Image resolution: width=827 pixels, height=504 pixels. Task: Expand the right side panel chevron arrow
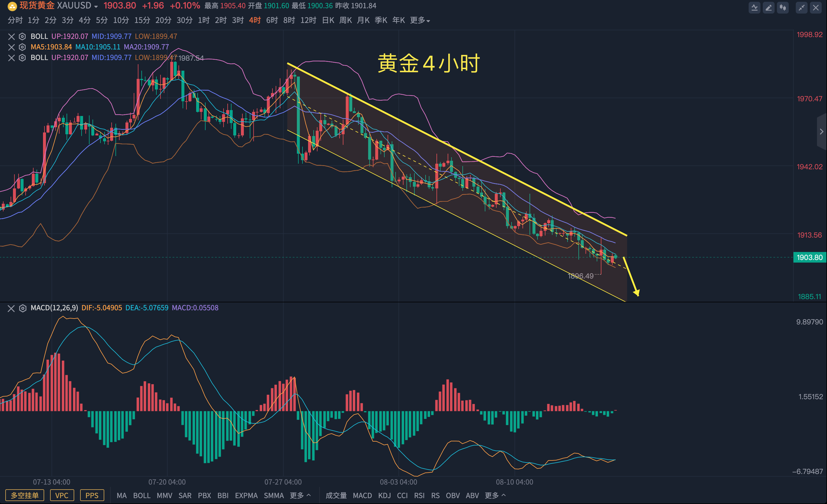821,132
